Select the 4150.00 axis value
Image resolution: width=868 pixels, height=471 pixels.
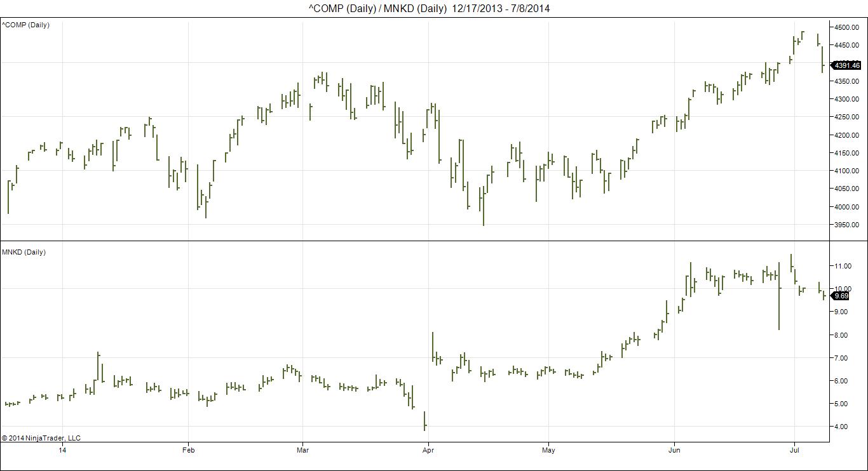(847, 153)
